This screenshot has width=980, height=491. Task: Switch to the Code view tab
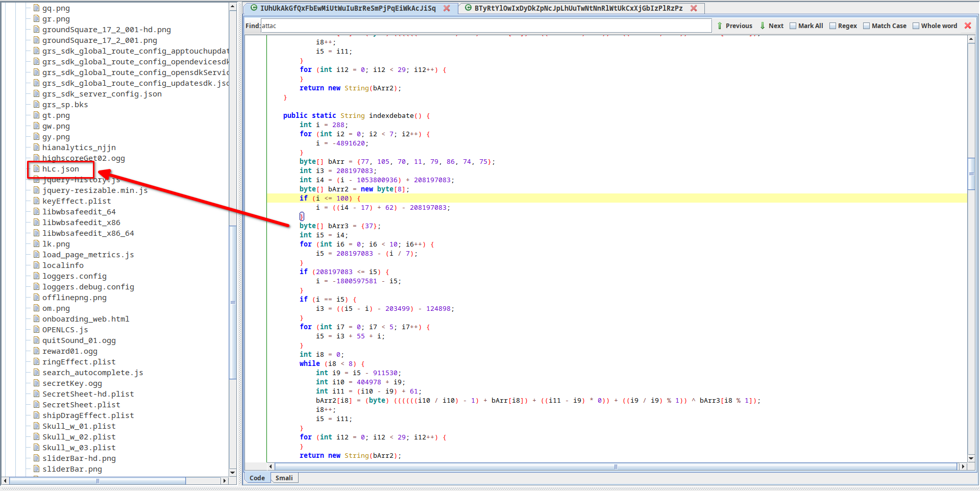(257, 478)
